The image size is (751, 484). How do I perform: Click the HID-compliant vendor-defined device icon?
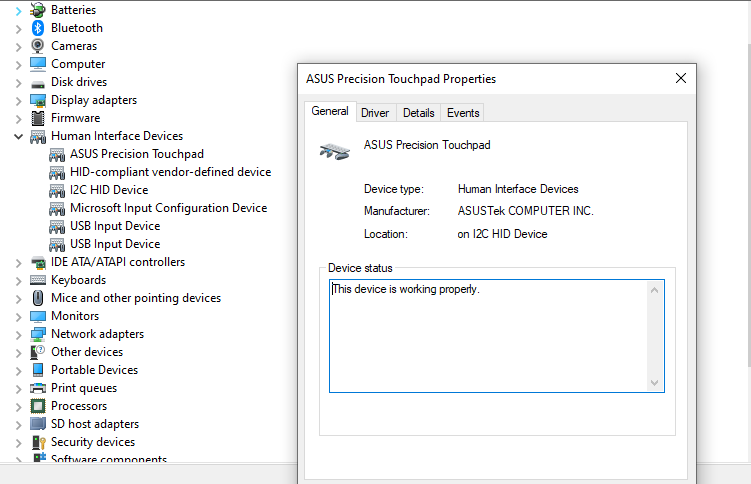coord(57,172)
